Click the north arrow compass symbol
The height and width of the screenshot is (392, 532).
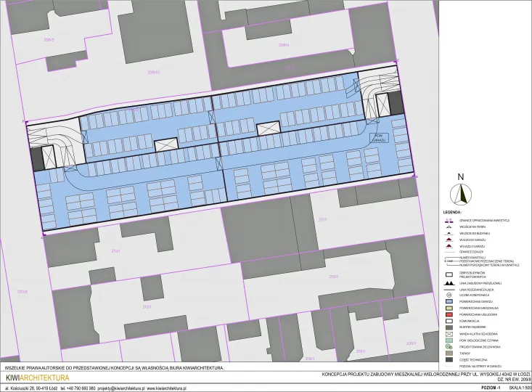point(459,193)
